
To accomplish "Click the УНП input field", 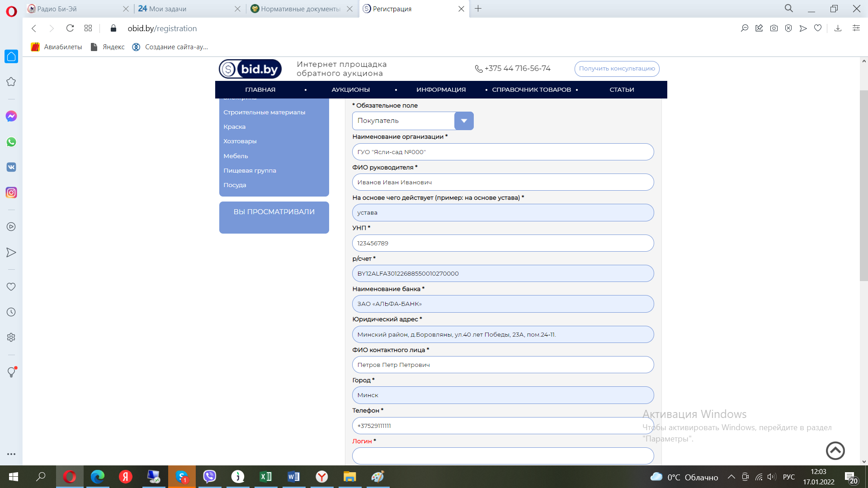I will point(503,243).
